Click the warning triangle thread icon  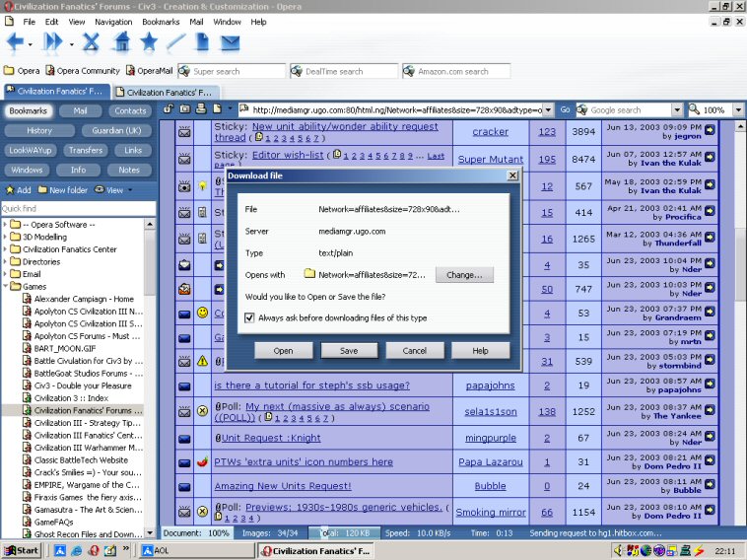(202, 361)
